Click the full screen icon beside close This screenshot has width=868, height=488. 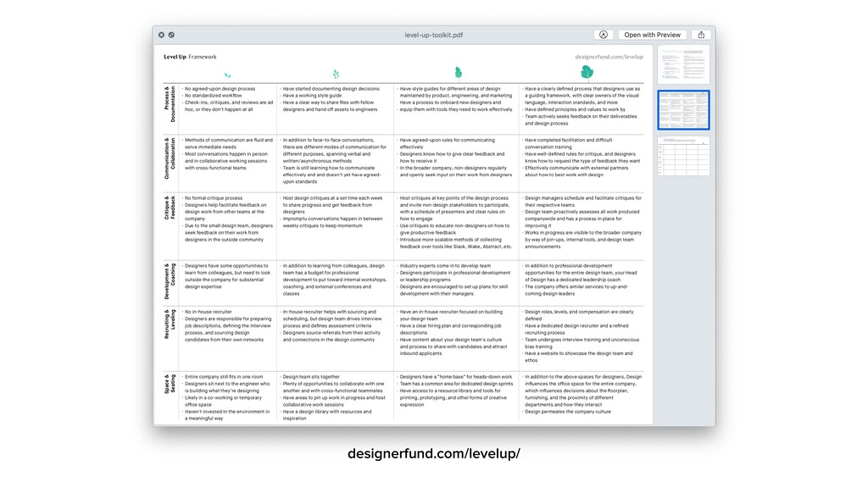click(171, 35)
